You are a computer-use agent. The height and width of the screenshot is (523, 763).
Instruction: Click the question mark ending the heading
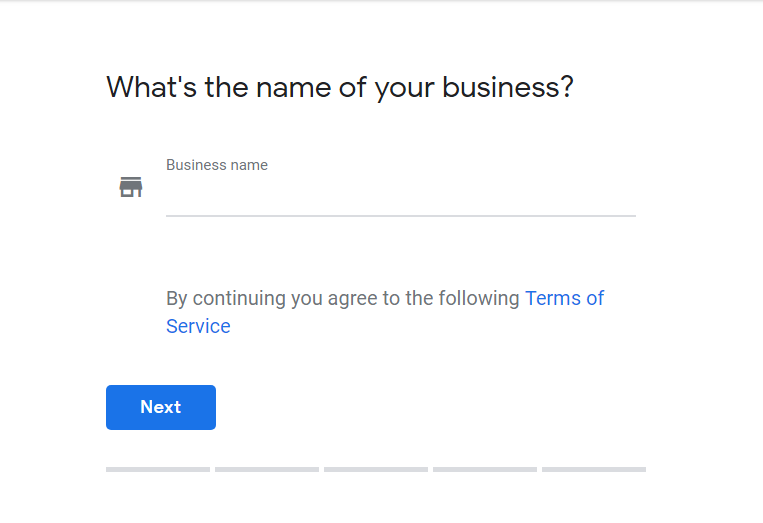point(566,87)
